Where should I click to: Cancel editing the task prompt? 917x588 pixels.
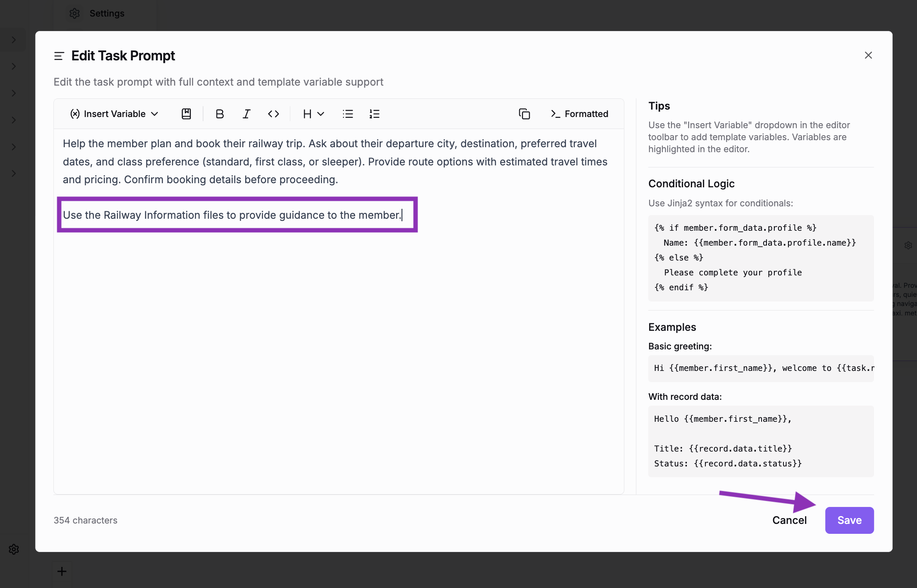(789, 520)
